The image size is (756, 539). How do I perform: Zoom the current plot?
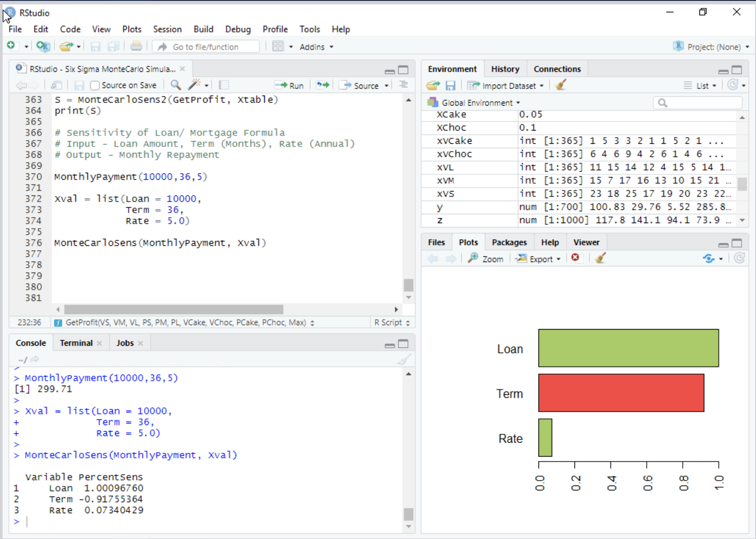(486, 258)
